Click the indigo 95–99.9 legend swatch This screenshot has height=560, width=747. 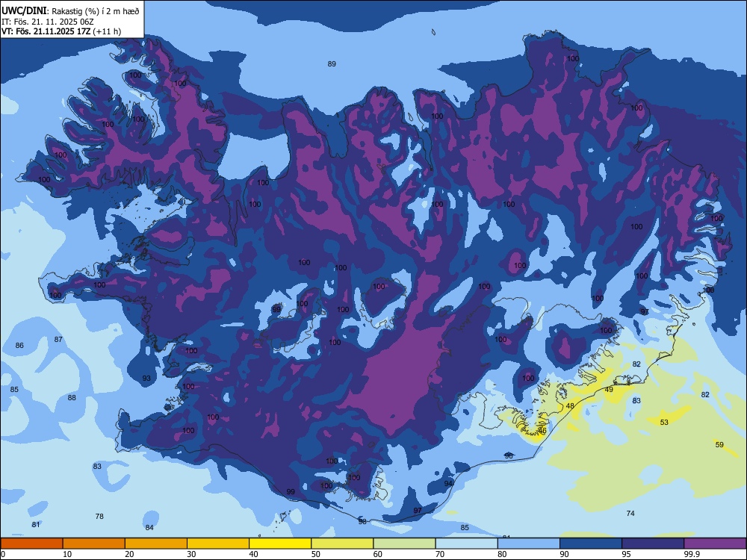653,544
